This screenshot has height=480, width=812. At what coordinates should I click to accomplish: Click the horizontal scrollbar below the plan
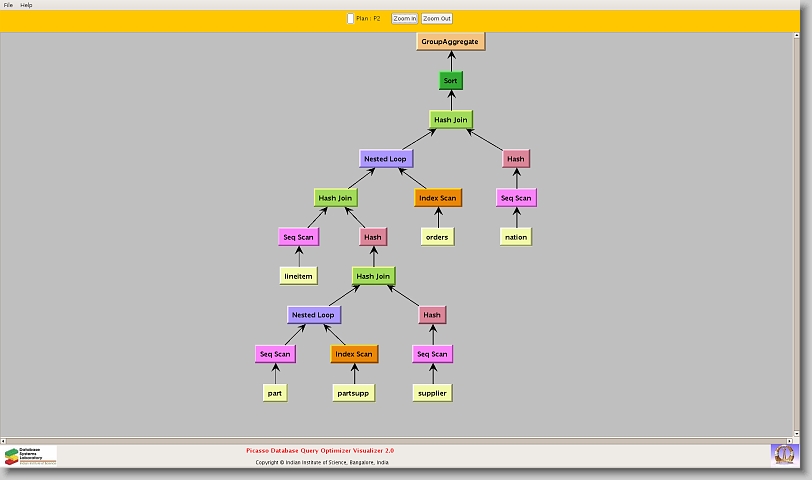coord(400,439)
